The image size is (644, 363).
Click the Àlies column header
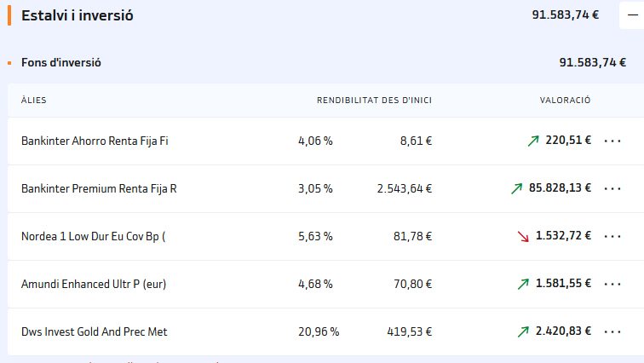34,100
